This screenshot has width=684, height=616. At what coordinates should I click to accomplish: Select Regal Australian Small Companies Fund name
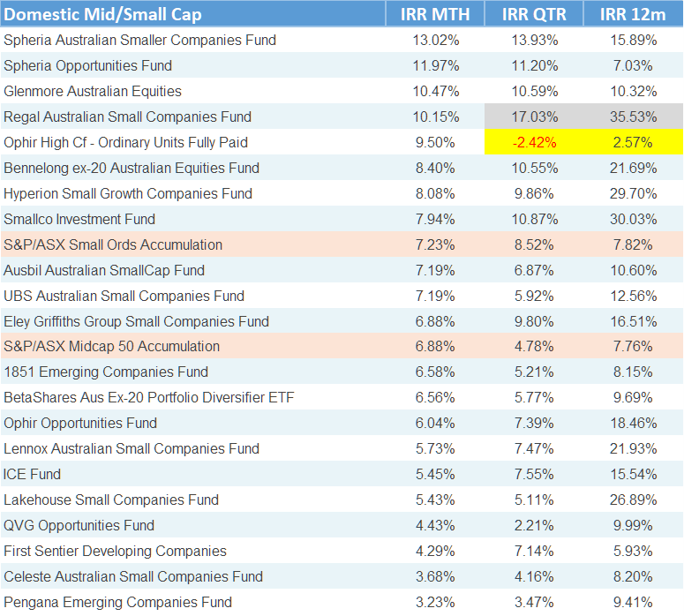coord(127,116)
